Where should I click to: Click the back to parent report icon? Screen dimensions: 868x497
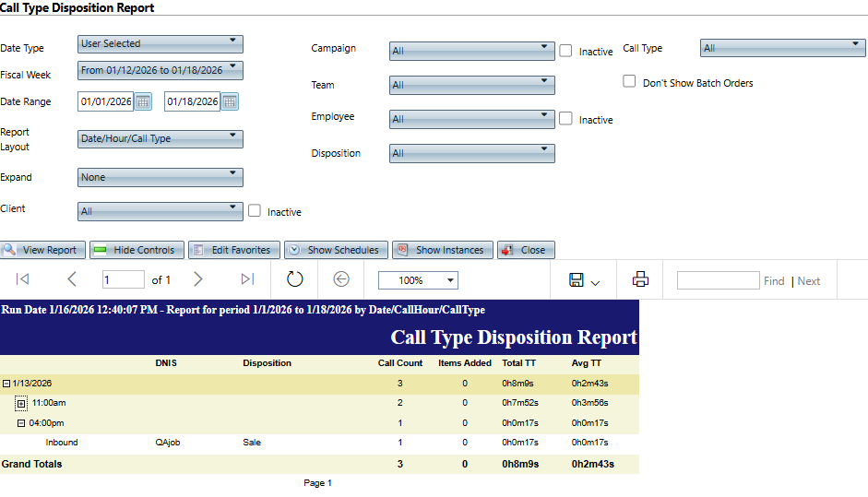341,279
